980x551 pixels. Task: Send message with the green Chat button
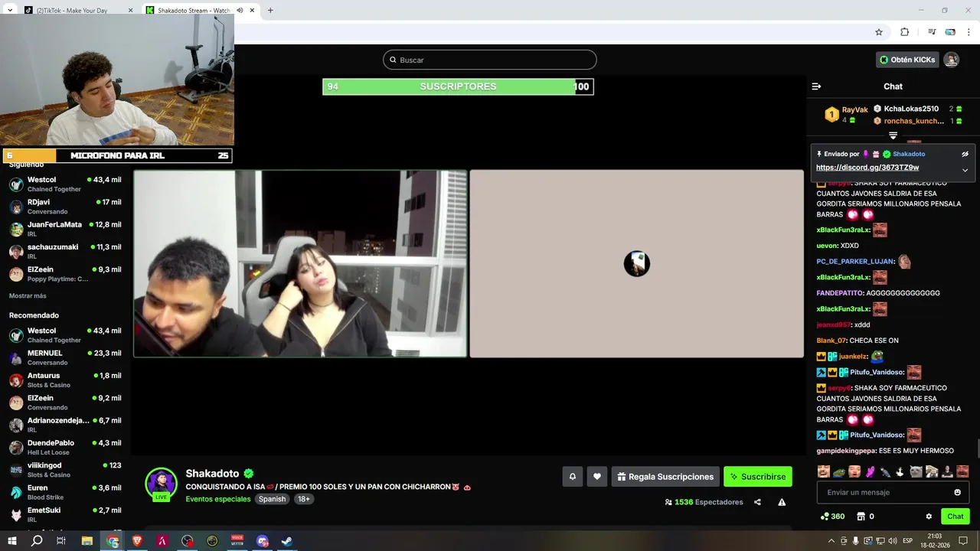coord(955,517)
